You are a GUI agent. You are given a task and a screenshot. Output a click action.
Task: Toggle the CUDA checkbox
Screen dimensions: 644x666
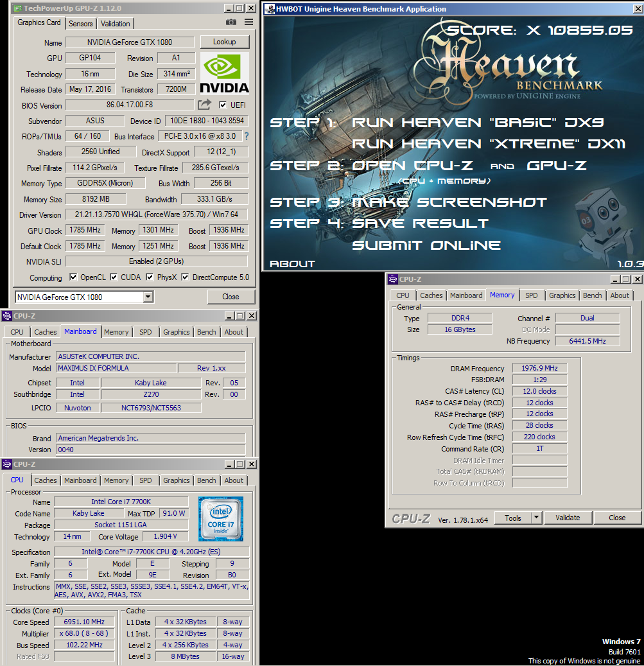[114, 277]
